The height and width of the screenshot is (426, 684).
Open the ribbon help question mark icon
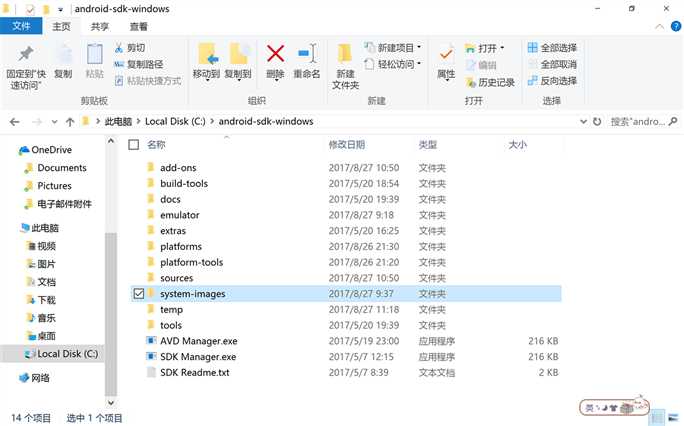pyautogui.click(x=676, y=26)
